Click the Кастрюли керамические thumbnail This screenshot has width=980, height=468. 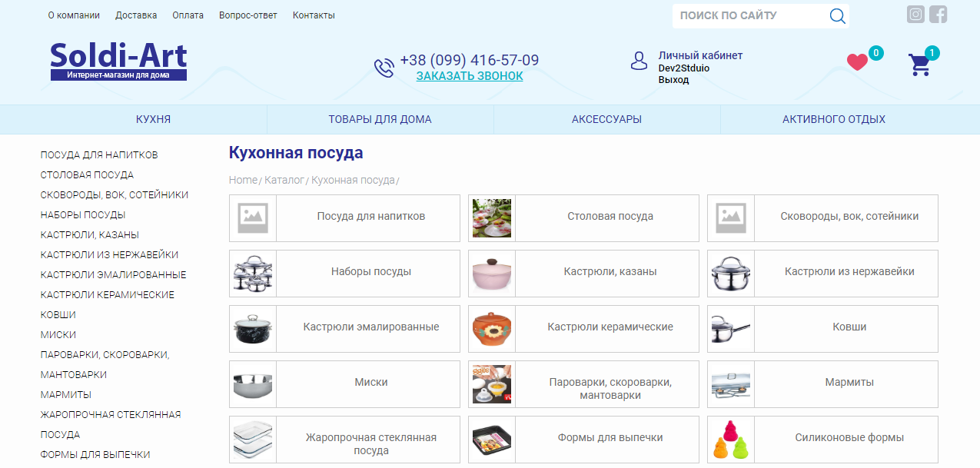click(x=491, y=327)
